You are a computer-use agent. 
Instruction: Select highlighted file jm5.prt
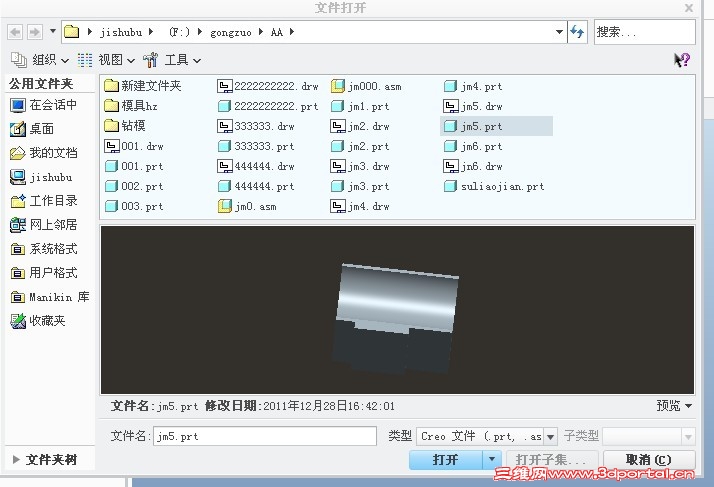click(496, 126)
